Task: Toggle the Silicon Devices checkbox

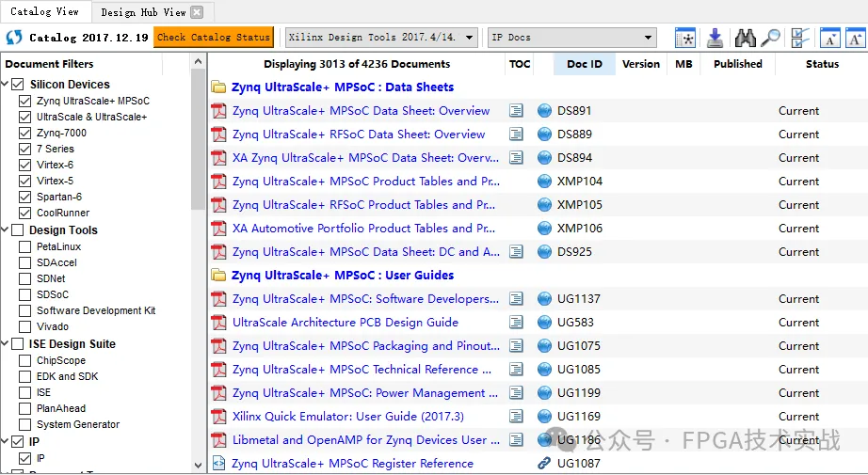Action: (x=18, y=84)
